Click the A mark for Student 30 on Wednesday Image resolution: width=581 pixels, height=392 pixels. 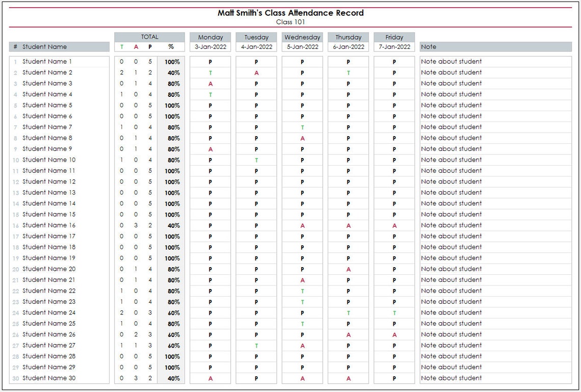(x=302, y=378)
